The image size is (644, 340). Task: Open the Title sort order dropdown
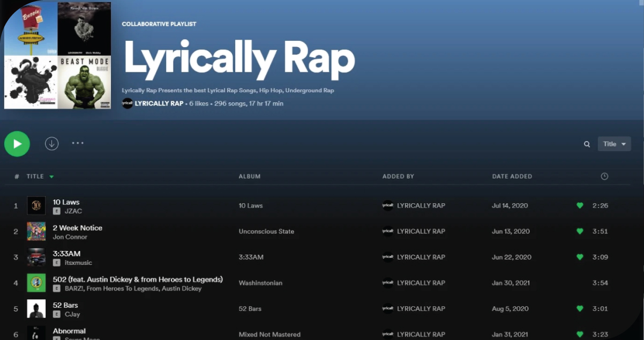pos(614,144)
